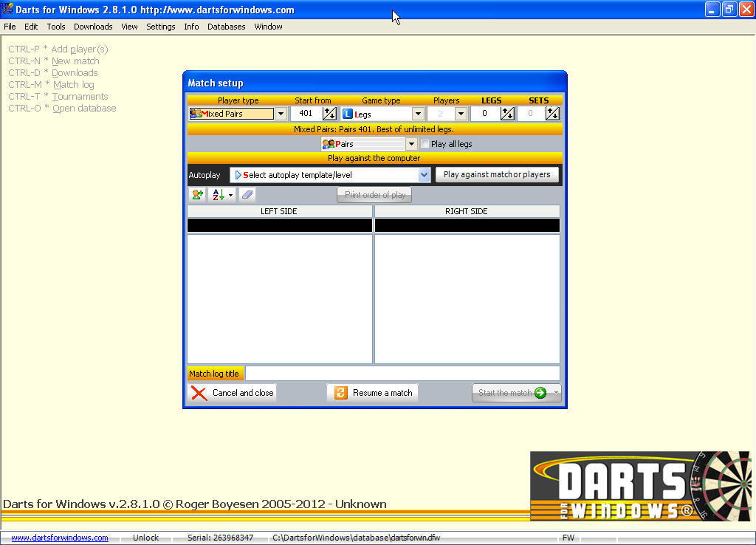Viewport: 756px width, 545px height.
Task: Click the Match log title input field
Action: coord(402,374)
